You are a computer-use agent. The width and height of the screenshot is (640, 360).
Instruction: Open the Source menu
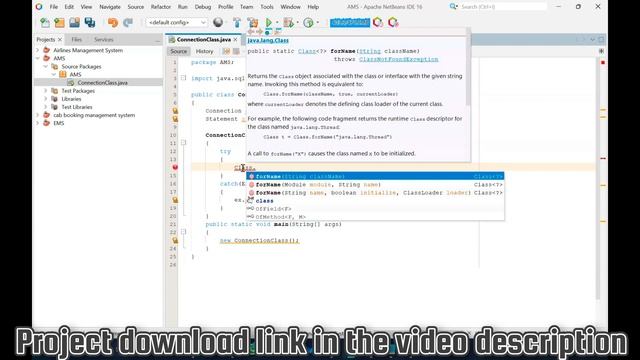[x=136, y=7]
